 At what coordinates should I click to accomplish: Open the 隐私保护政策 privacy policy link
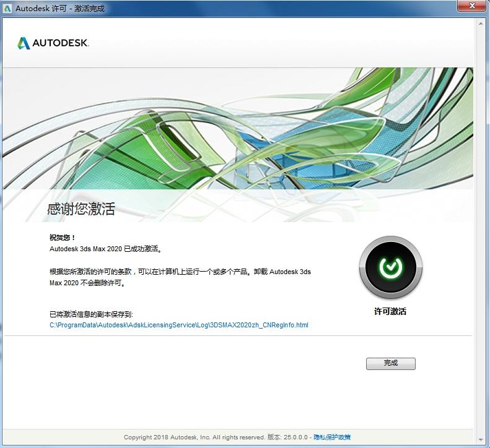point(332,437)
